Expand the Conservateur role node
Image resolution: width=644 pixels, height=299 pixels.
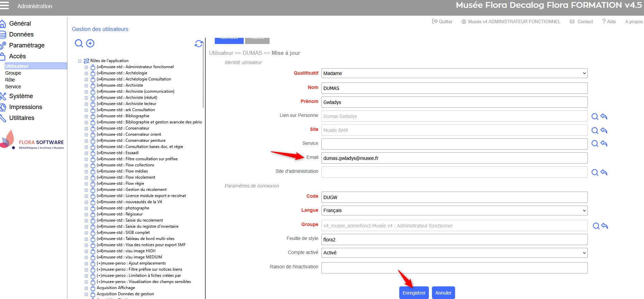coord(86,129)
